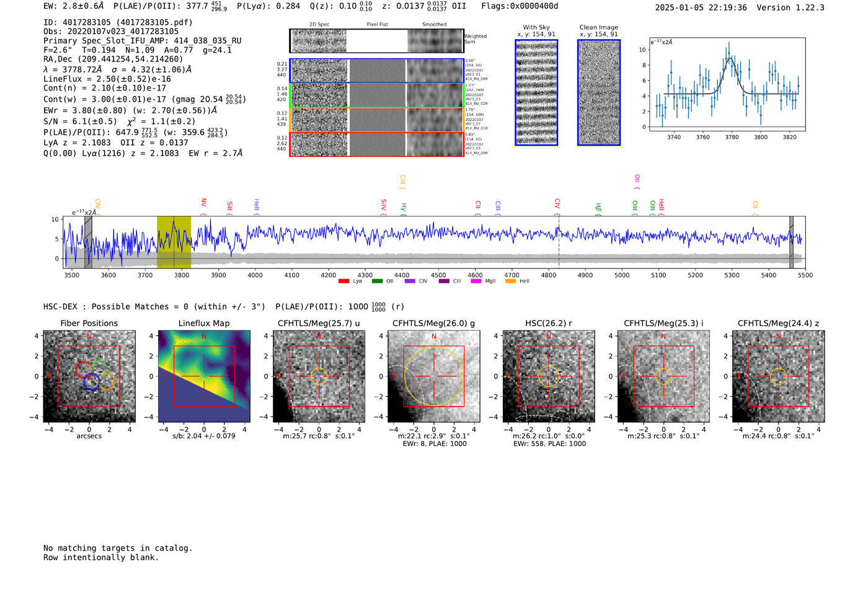Screen dimensions: 868x591
Task: Click the blue fiber circle in Fiber Positions
Action: [91, 381]
